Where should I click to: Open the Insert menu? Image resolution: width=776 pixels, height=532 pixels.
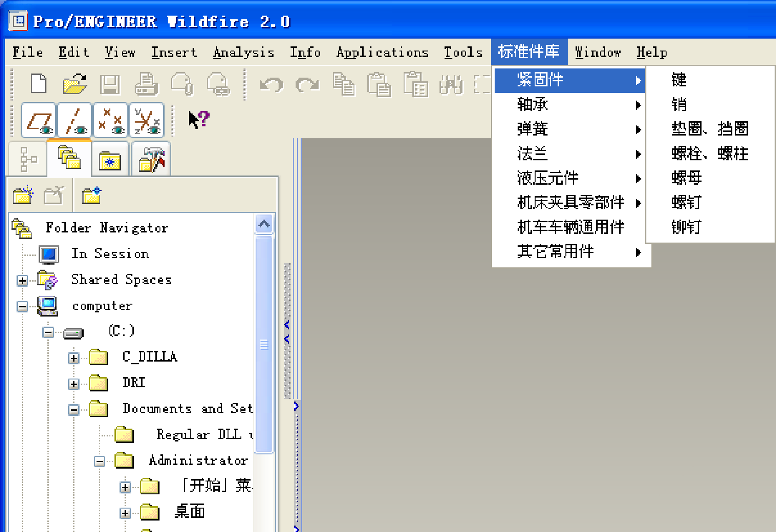[174, 52]
